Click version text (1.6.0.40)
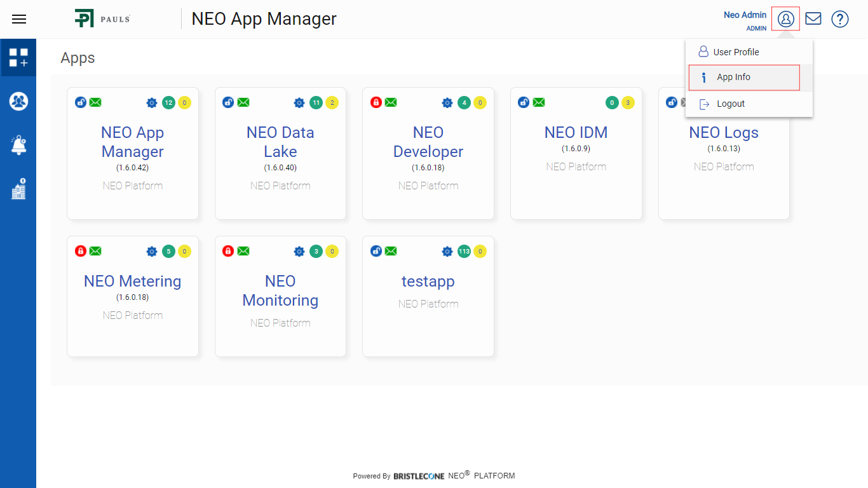The image size is (868, 488). click(280, 168)
